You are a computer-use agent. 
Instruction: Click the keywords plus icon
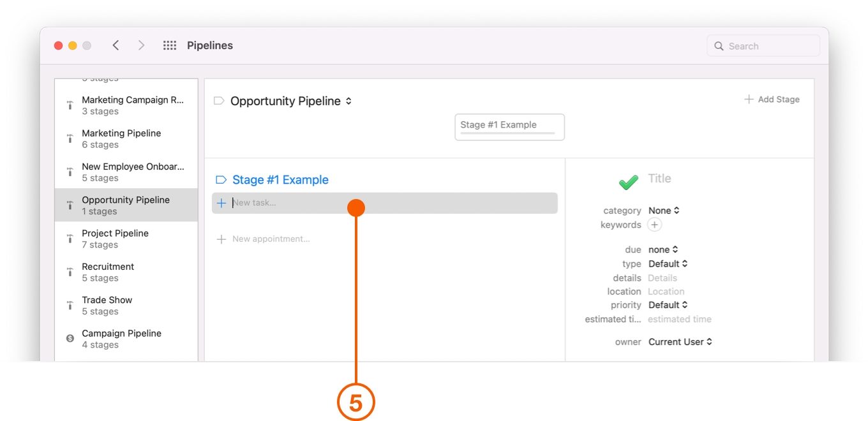[654, 225]
